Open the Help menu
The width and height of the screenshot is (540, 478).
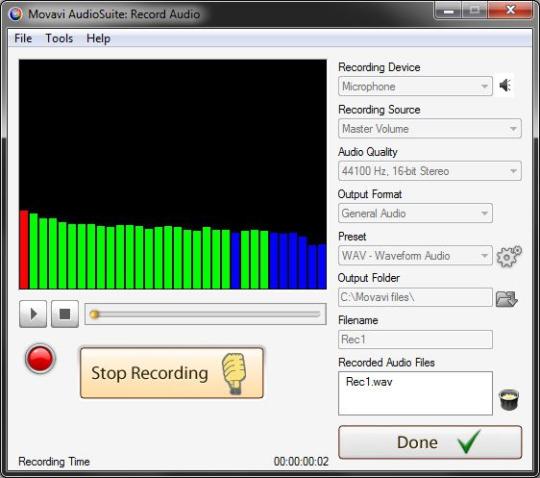pyautogui.click(x=98, y=38)
